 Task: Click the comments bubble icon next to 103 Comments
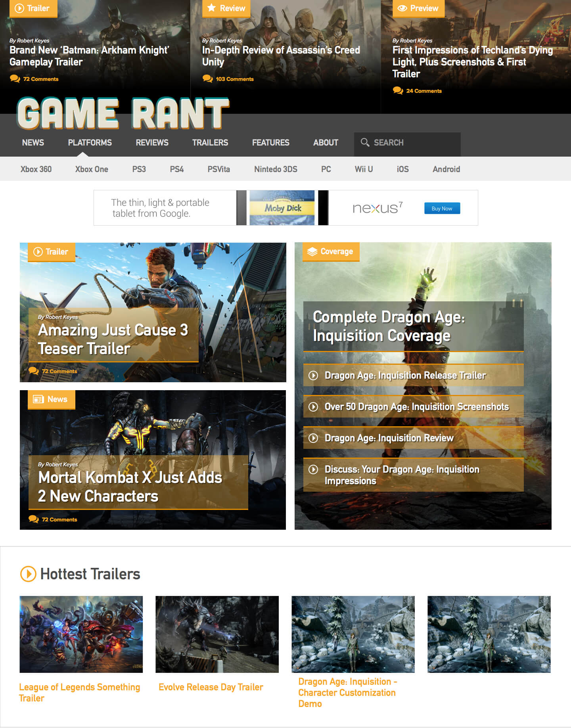208,79
